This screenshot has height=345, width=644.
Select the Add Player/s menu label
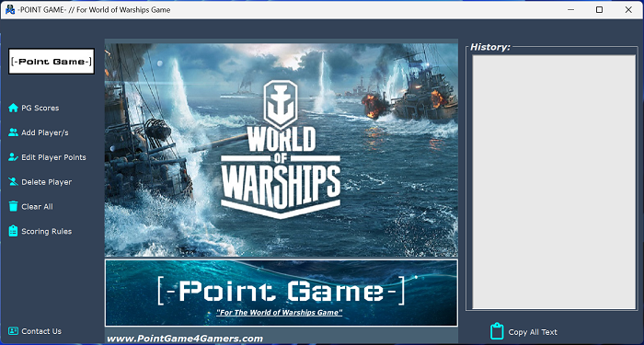coord(45,132)
